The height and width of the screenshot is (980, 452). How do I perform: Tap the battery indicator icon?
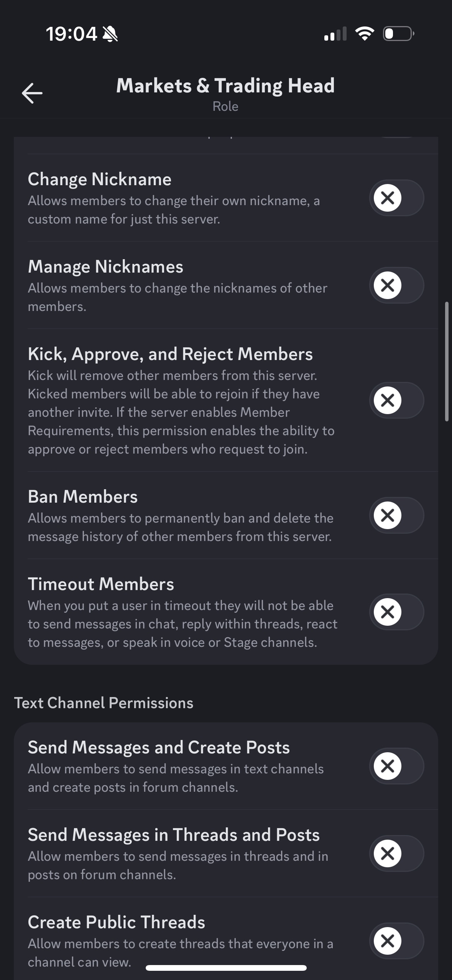click(398, 34)
